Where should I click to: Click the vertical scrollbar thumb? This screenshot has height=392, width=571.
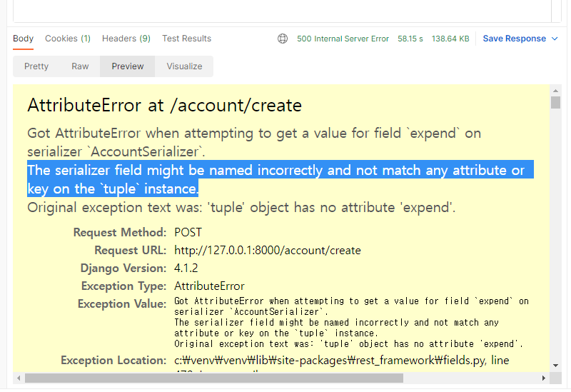[x=555, y=102]
